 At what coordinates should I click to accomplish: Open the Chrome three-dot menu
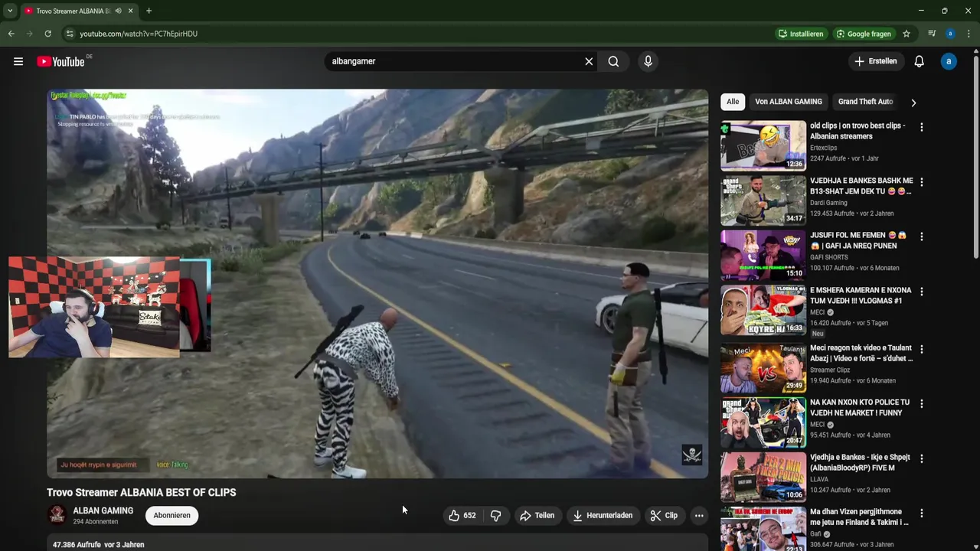tap(969, 34)
